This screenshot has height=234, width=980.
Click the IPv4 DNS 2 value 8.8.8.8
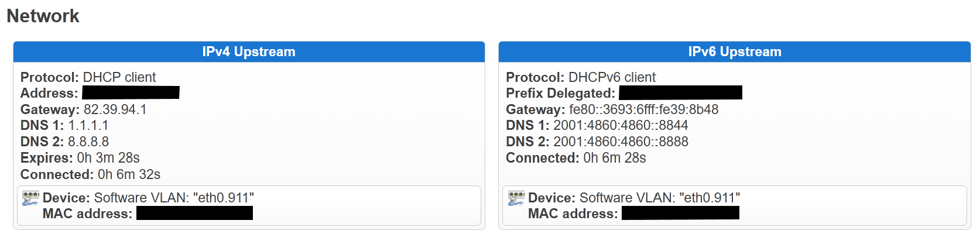point(88,142)
